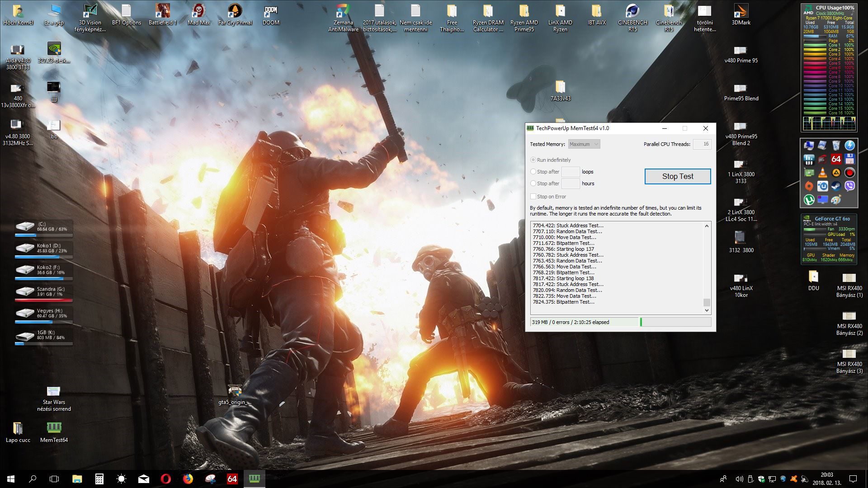Launch AIMP from the launcher gadget
Viewport: 868px width, 488px height.
pyautogui.click(x=836, y=173)
